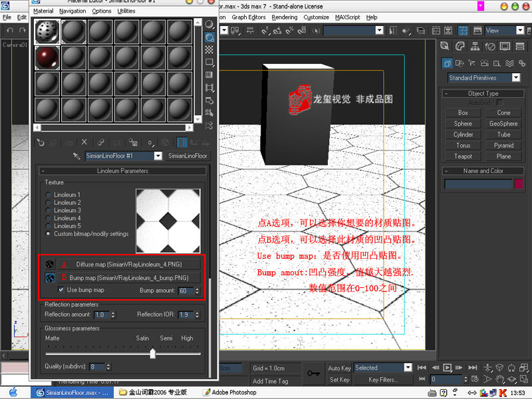The height and width of the screenshot is (399, 532).
Task: Open the Standard Primitives dropdown
Action: coord(516,78)
